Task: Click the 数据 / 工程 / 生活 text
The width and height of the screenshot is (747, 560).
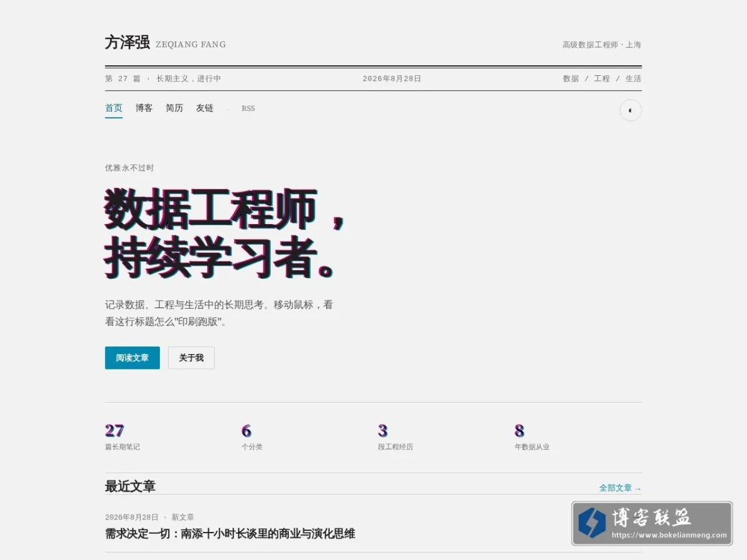Action: [602, 78]
